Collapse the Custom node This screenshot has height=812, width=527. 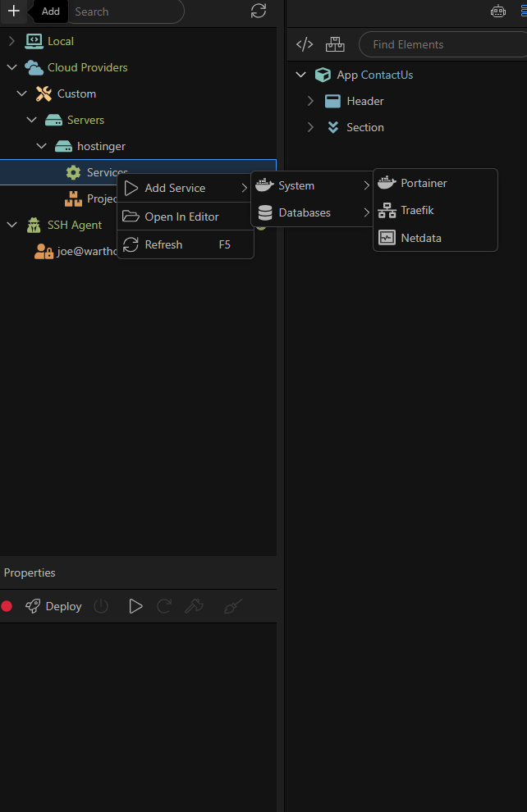(22, 94)
